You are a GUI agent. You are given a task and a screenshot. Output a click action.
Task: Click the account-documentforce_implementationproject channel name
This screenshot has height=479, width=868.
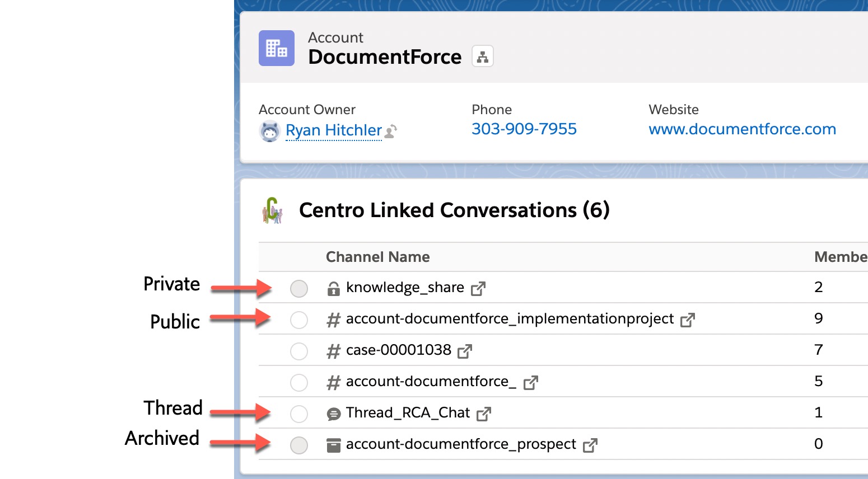[x=510, y=319]
